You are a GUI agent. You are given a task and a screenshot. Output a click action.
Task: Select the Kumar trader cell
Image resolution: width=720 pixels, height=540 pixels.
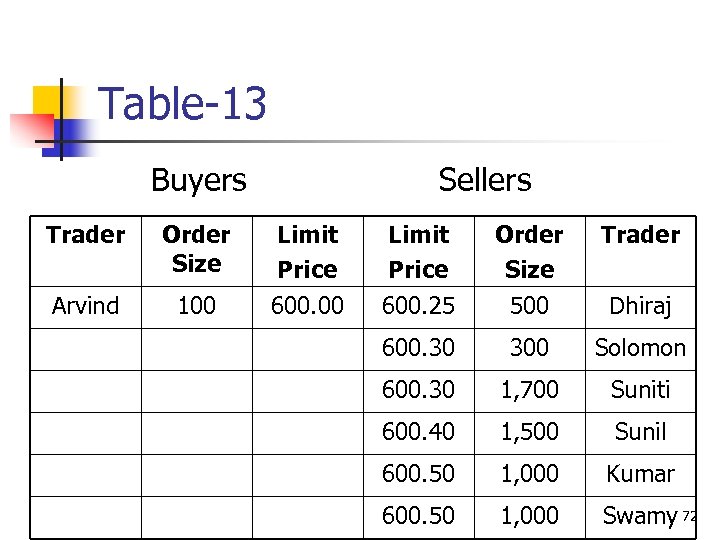[x=640, y=474]
